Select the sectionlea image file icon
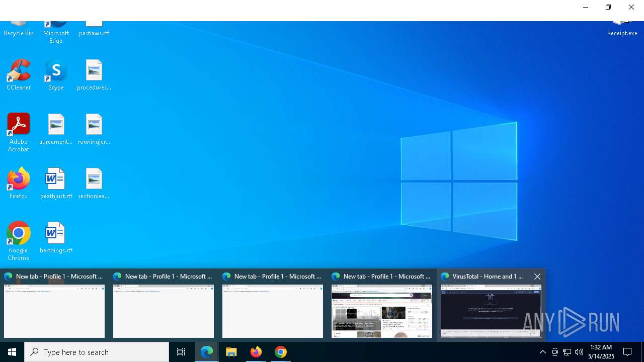Viewport: 644px width, 362px height. [94, 184]
